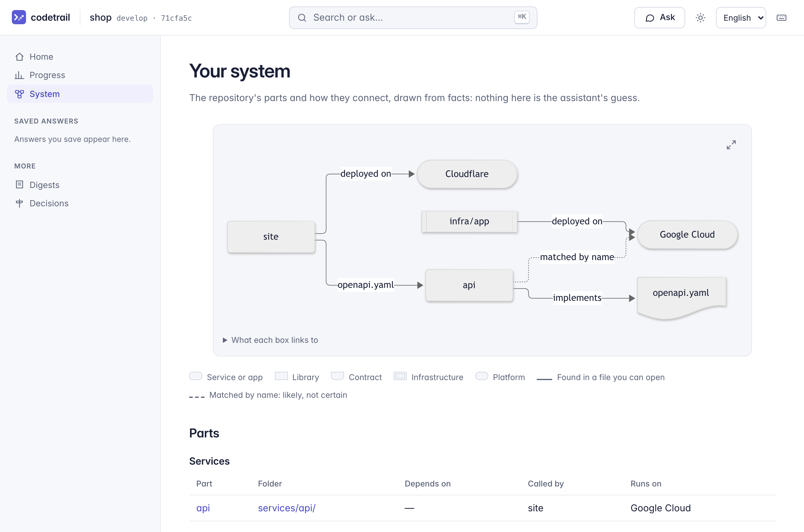Click the shop repository name
The height and width of the screenshot is (532, 804).
(100, 18)
